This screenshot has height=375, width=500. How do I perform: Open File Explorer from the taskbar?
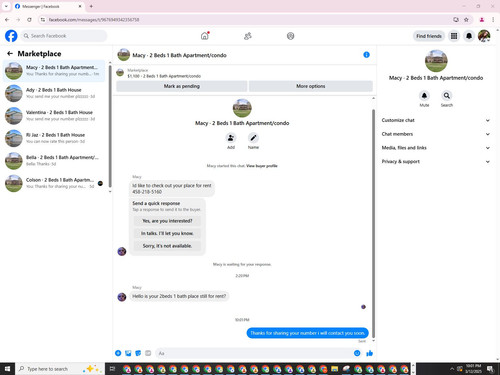pyautogui.click(x=334, y=369)
